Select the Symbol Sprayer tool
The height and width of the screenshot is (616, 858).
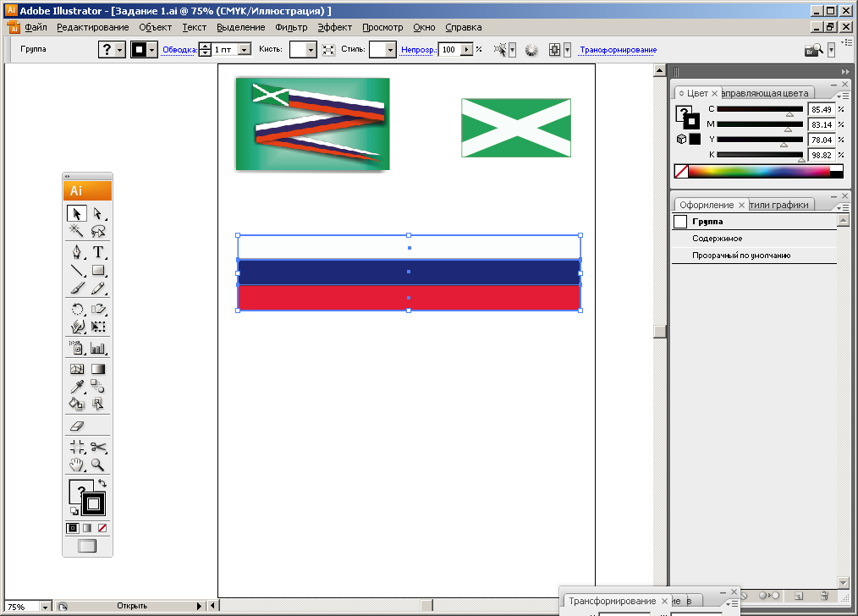[77, 348]
